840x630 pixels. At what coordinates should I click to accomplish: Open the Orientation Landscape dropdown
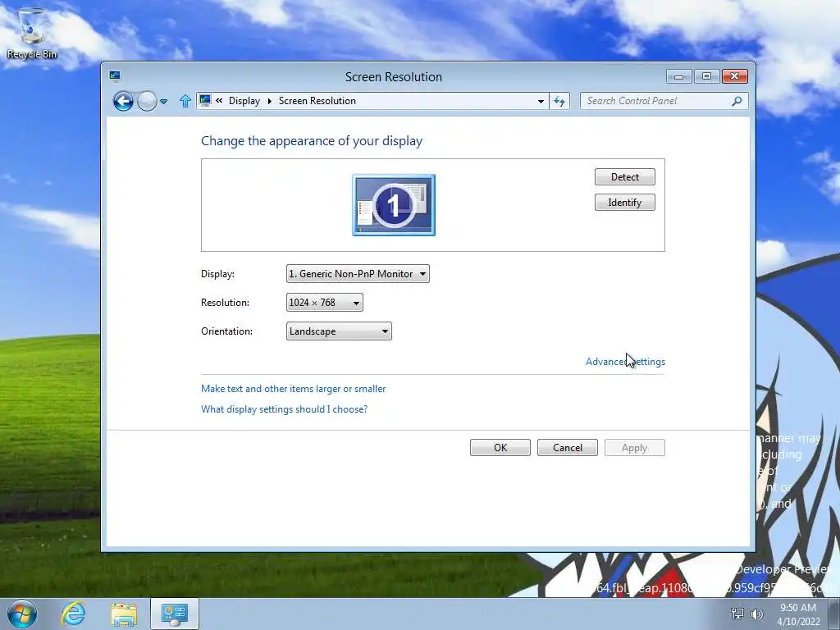click(339, 331)
